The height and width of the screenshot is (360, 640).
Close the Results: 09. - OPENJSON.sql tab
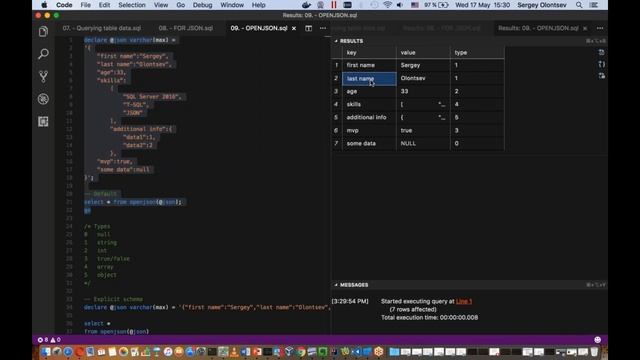coord(585,28)
